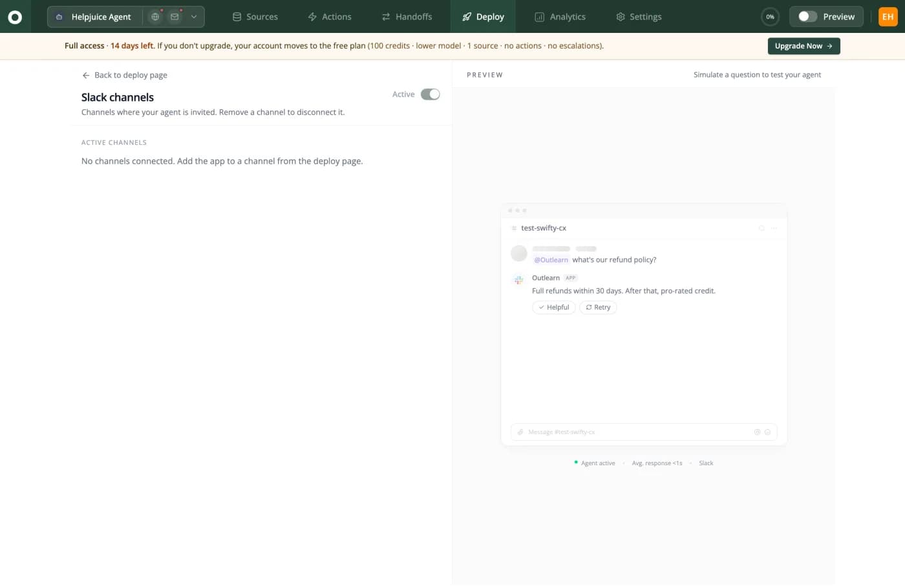Image resolution: width=905 pixels, height=588 pixels.
Task: Click the globe web channel icon
Action: (x=155, y=17)
